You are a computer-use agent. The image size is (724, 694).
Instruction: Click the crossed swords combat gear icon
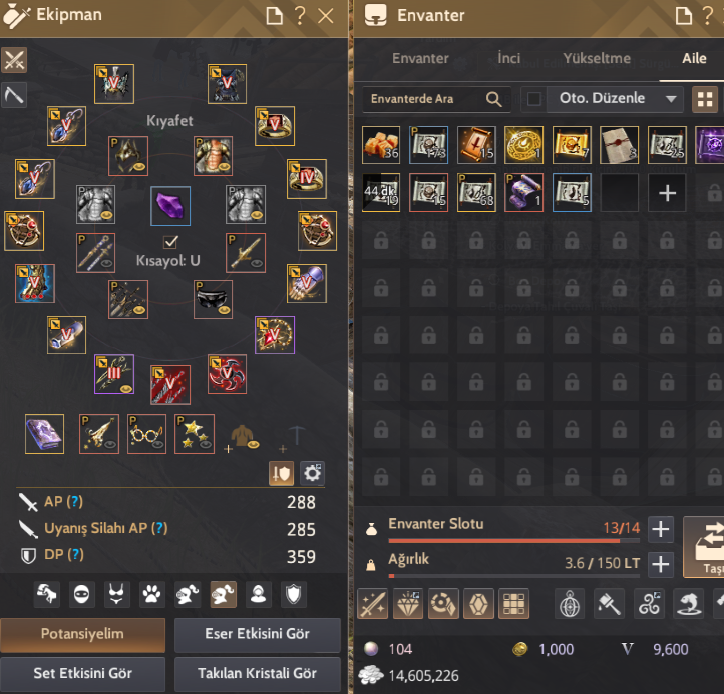[x=14, y=60]
